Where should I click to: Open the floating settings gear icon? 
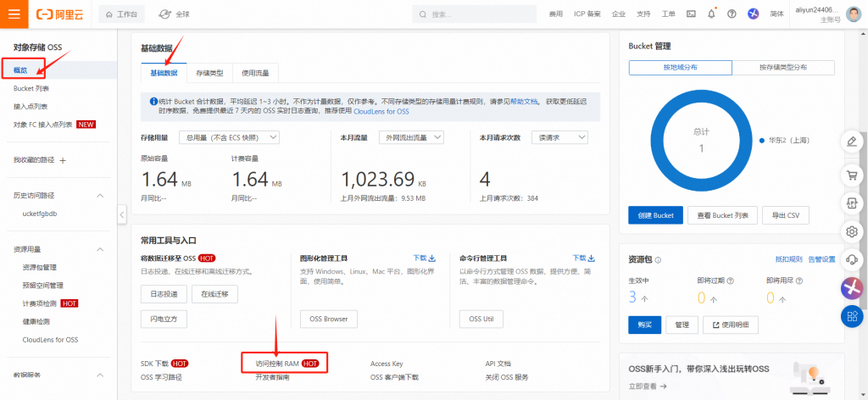[x=852, y=231]
